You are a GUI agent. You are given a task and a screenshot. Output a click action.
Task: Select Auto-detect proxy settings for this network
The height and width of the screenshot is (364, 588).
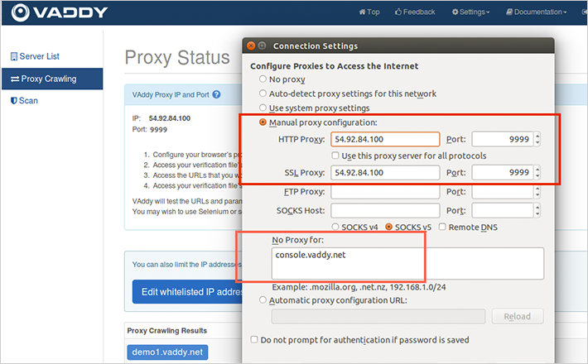tap(263, 93)
